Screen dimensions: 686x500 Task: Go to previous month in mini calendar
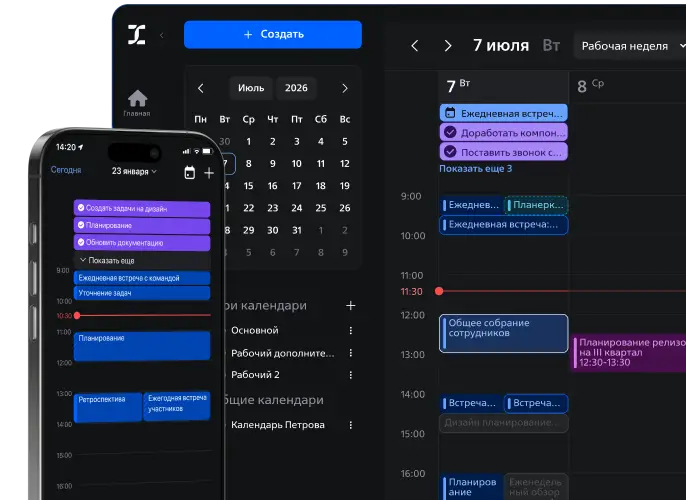[201, 88]
